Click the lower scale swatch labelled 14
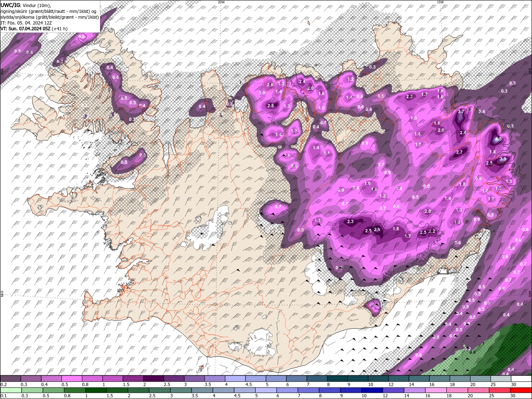532x399 pixels. click(x=415, y=390)
